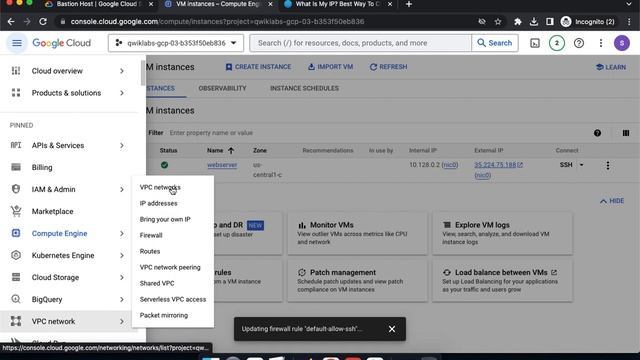640x360 pixels.
Task: Focus the Filter property input
Action: click(x=211, y=133)
